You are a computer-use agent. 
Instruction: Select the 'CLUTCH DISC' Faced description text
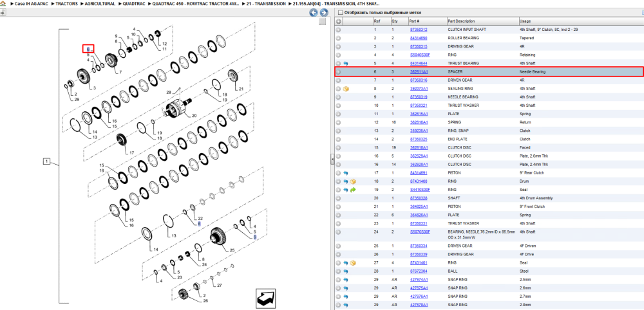click(x=459, y=148)
